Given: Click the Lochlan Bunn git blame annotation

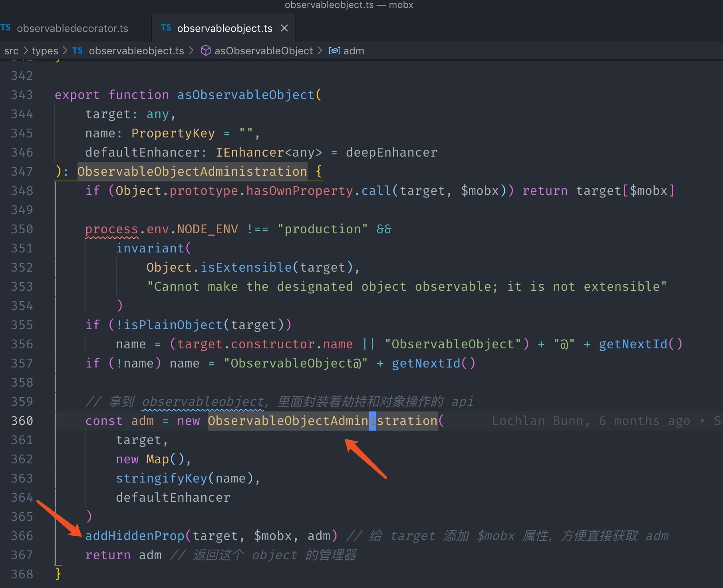Looking at the screenshot, I should coord(607,421).
